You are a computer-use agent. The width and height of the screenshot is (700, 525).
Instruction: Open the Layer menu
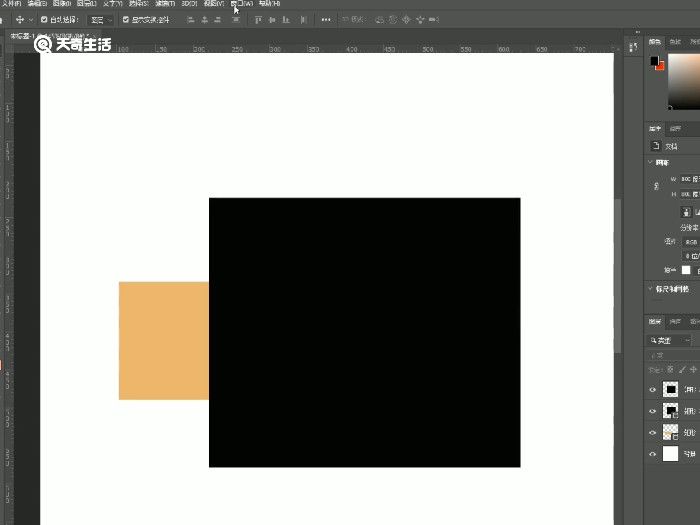pos(87,4)
